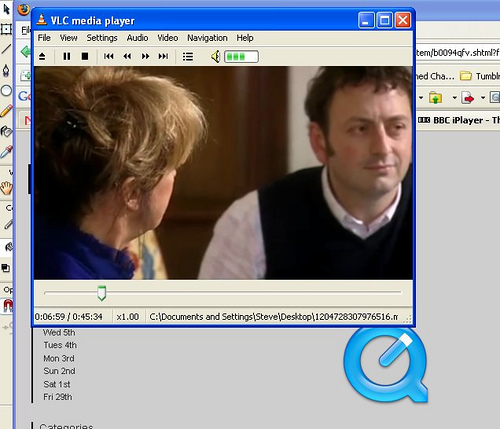Adjust the green volume level bar

coord(241,57)
